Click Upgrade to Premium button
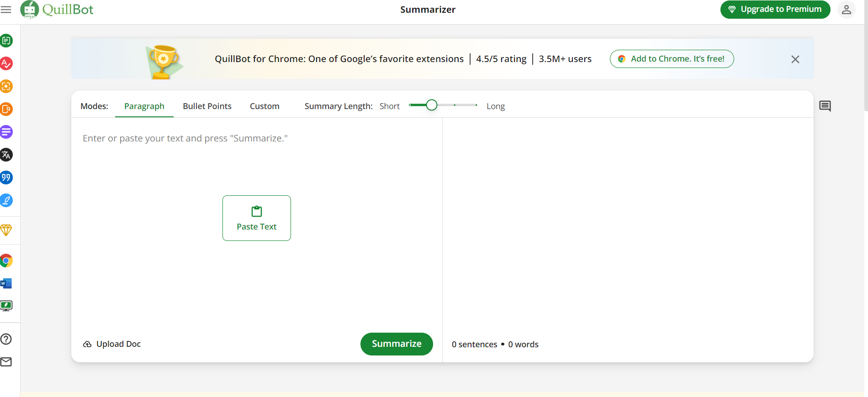 (775, 10)
